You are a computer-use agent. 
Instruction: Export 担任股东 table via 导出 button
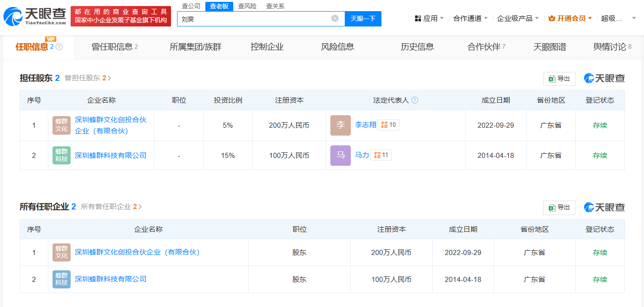[x=559, y=79]
